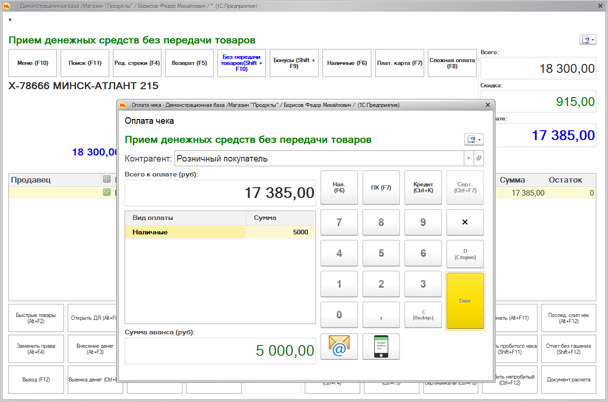Viewport: 608px width, 402px height.
Task: Click Ред. строки (F4) in main window
Action: [137, 63]
